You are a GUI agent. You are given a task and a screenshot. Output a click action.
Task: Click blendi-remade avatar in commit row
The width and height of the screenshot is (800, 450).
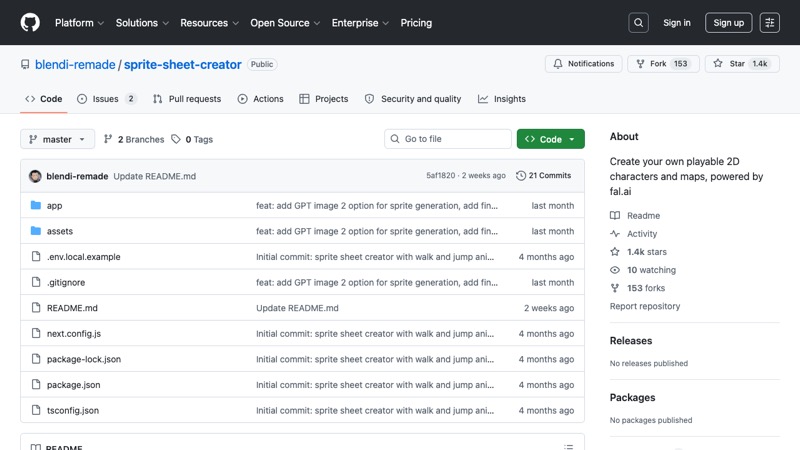click(x=35, y=176)
